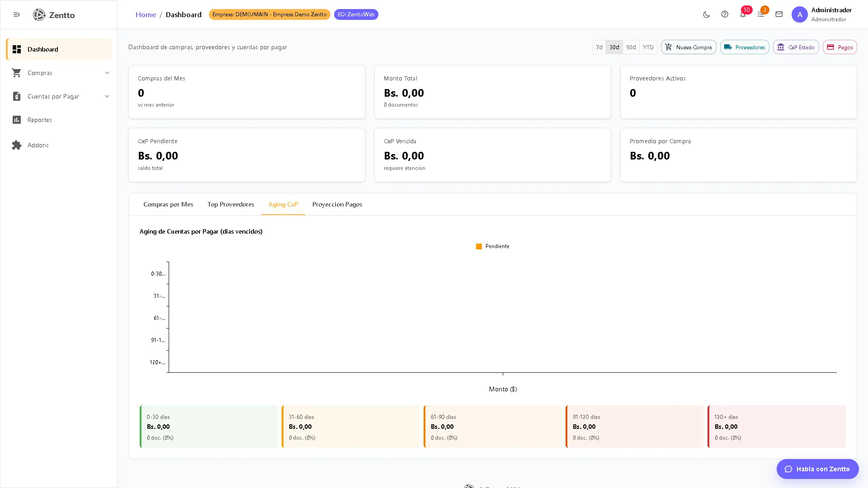Click the Promedio por Compra card

coord(739,155)
